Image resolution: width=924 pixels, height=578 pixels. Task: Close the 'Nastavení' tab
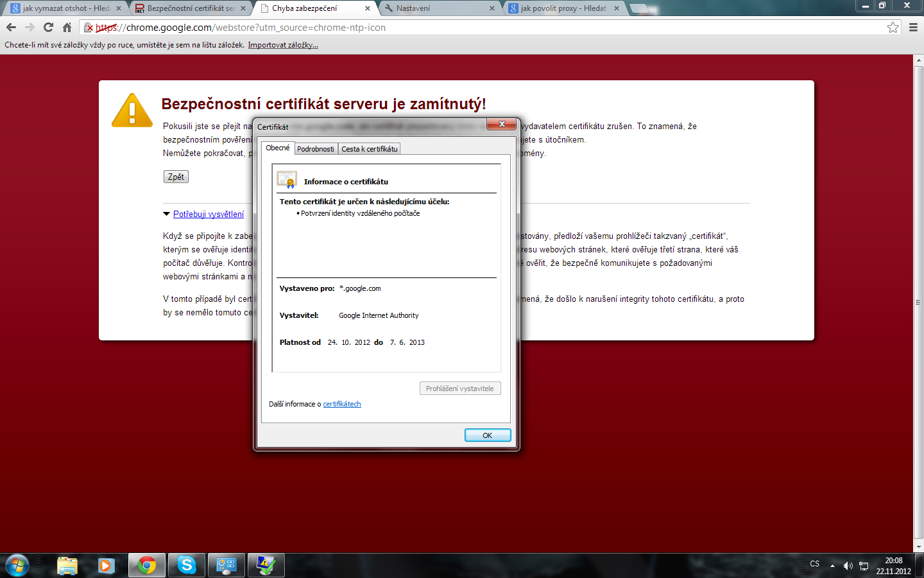[492, 8]
